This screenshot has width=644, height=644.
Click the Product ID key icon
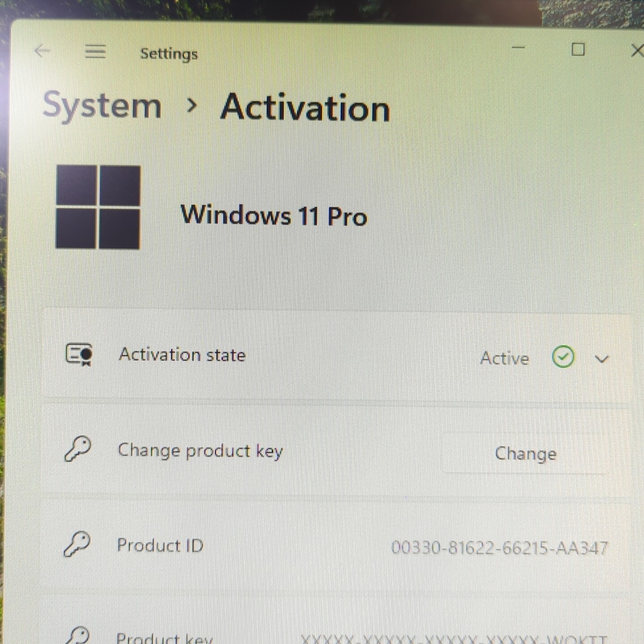tap(77, 544)
